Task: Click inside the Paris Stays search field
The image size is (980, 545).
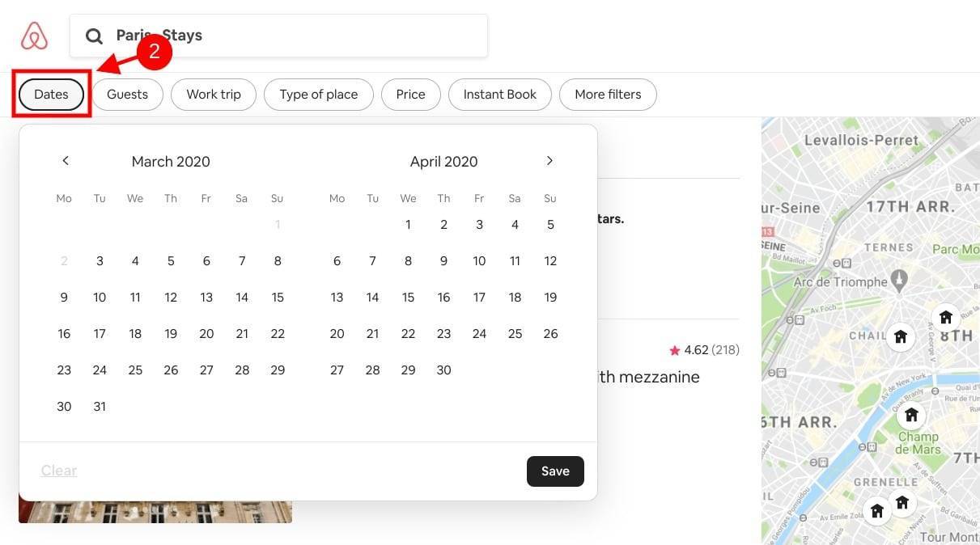Action: [278, 35]
